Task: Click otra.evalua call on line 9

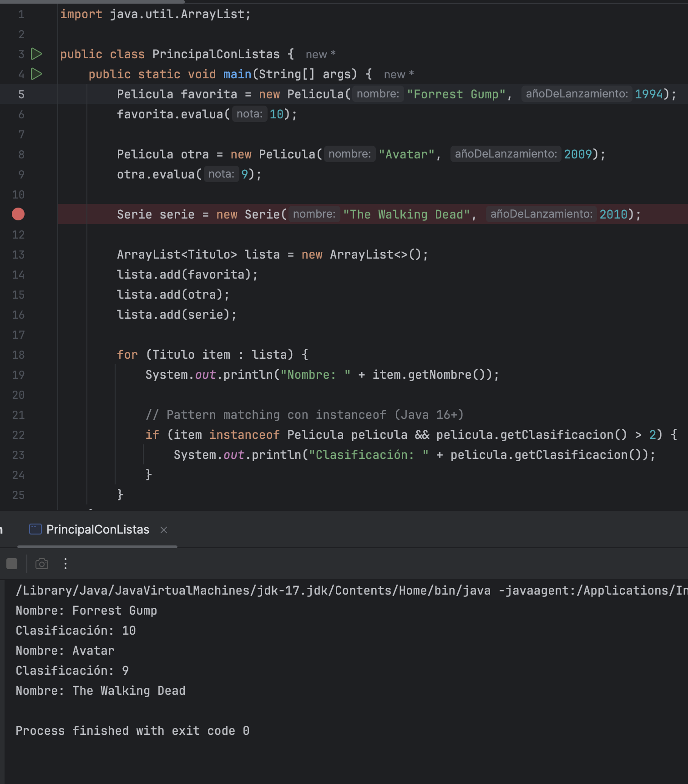Action: point(189,174)
